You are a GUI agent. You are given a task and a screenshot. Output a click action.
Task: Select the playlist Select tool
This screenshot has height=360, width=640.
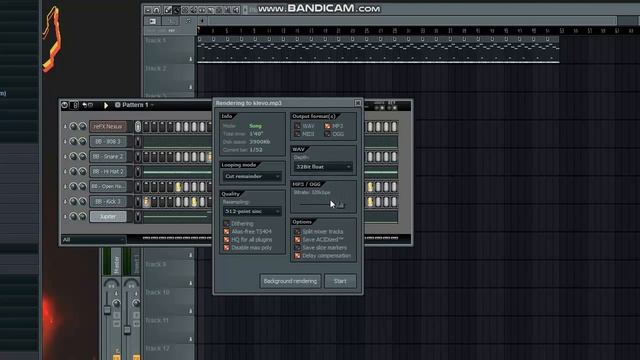point(219,10)
